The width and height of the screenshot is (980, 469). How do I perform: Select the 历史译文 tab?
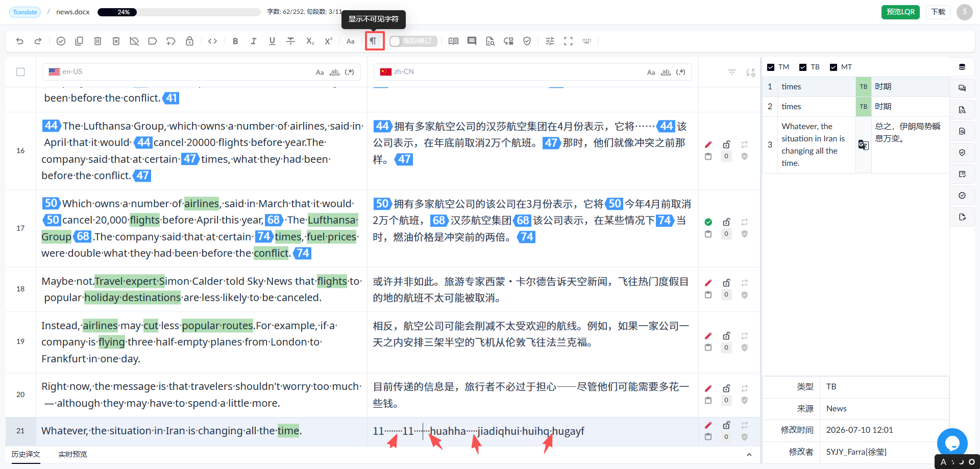pyautogui.click(x=26, y=454)
